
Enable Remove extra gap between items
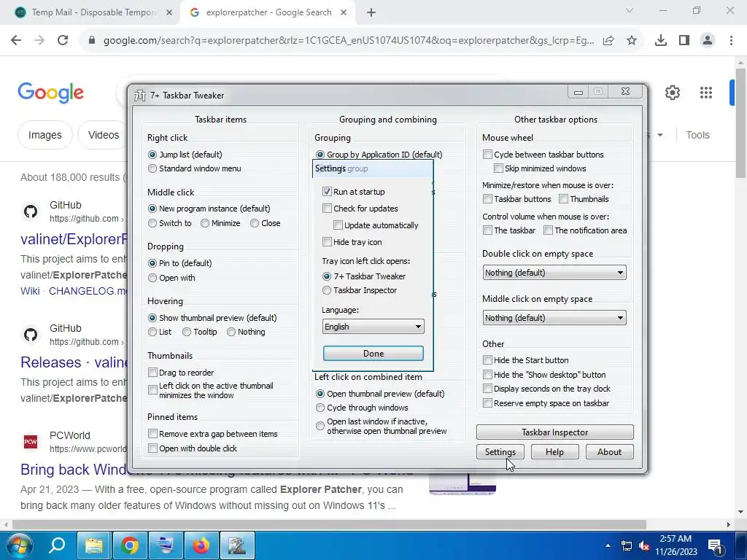[x=152, y=434]
